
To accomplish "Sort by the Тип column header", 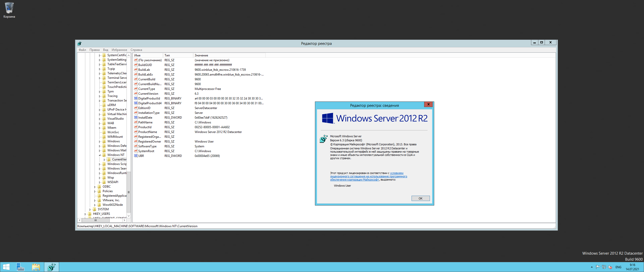I will [x=178, y=55].
